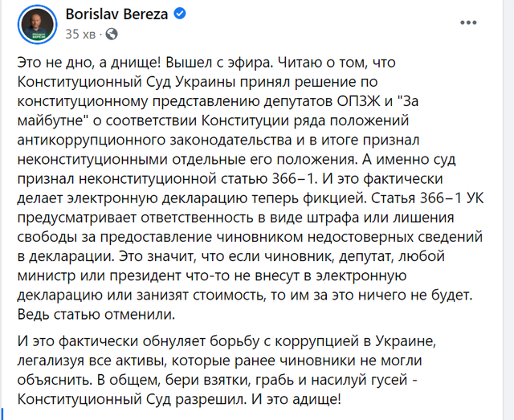The width and height of the screenshot is (514, 420).
Task: Click the phrase министр или президент
Action: (99, 276)
